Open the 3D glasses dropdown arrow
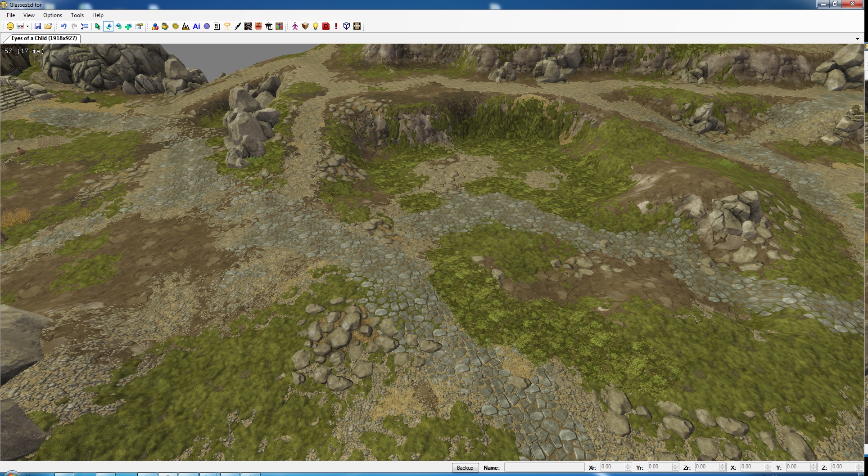This screenshot has width=868, height=476. coord(27,27)
